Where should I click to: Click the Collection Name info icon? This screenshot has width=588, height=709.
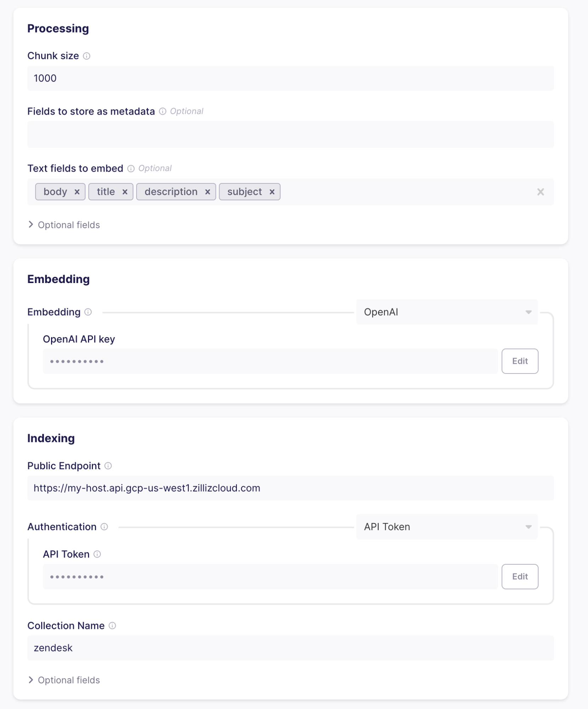tap(112, 626)
